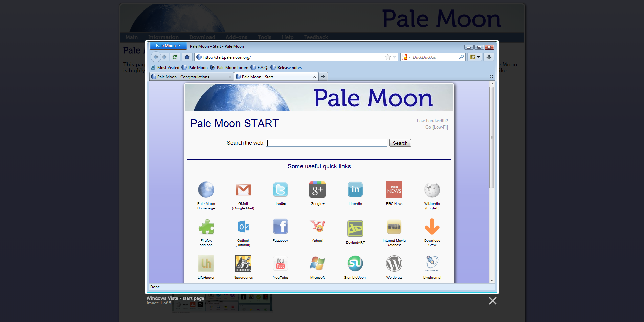Follow the Low-Fi link
The image size is (644, 322).
(x=440, y=127)
